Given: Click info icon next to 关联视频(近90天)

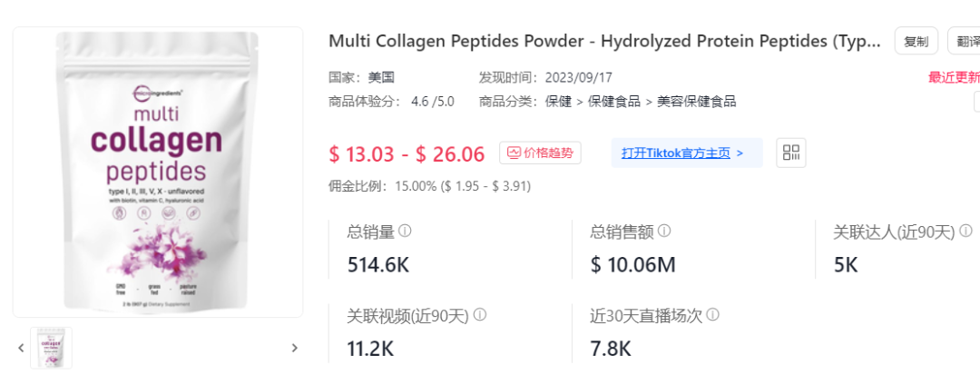Looking at the screenshot, I should coord(480,314).
